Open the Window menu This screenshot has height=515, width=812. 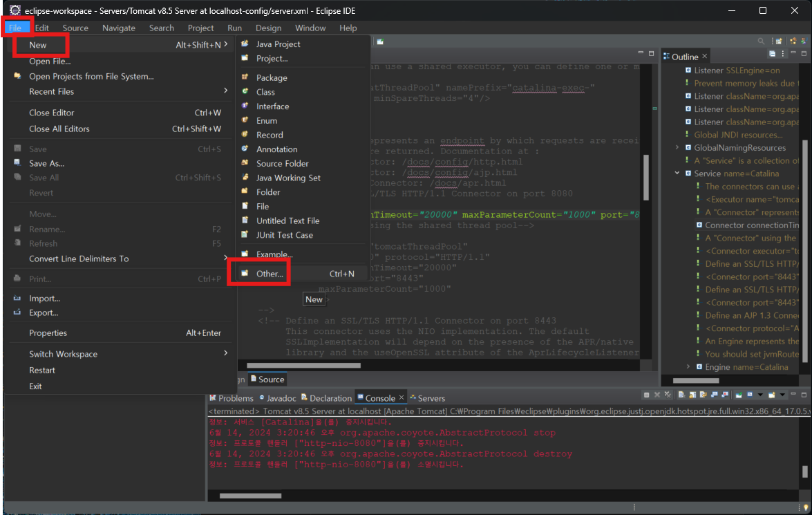click(x=310, y=28)
